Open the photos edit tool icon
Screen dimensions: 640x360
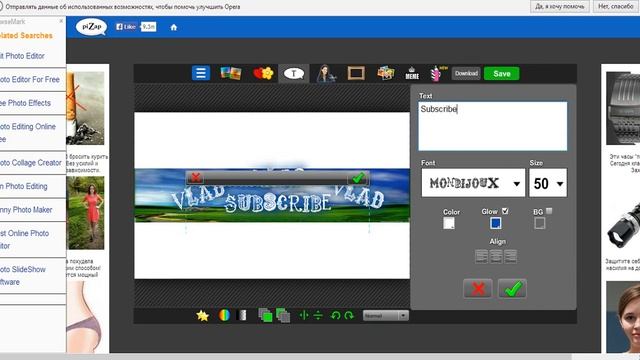pyautogui.click(x=231, y=73)
